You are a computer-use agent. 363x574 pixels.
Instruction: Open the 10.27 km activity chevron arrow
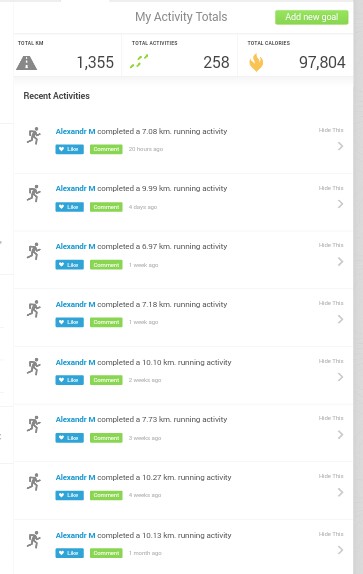pos(340,492)
